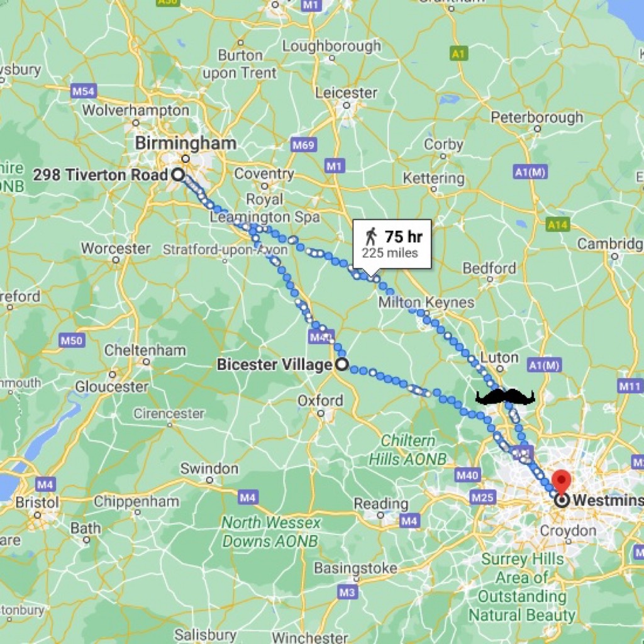The image size is (644, 644).
Task: Click the Birmingham city label
Action: coord(186,143)
